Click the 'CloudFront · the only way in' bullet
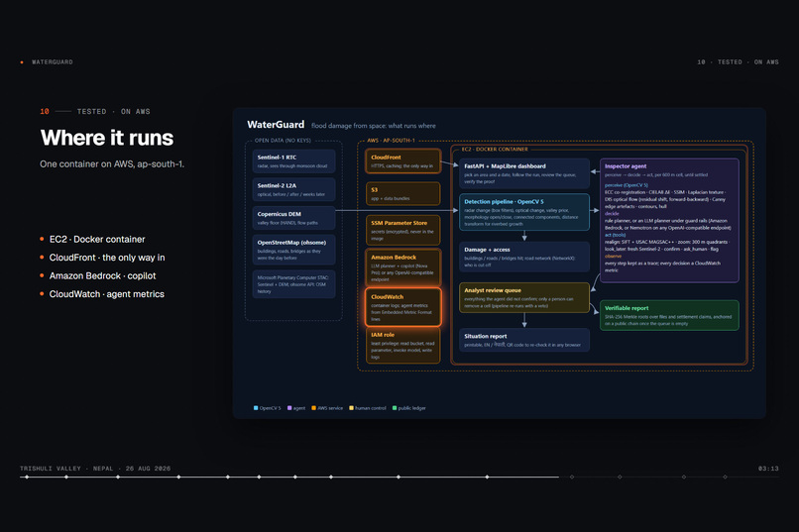The height and width of the screenshot is (532, 799). pyautogui.click(x=107, y=258)
